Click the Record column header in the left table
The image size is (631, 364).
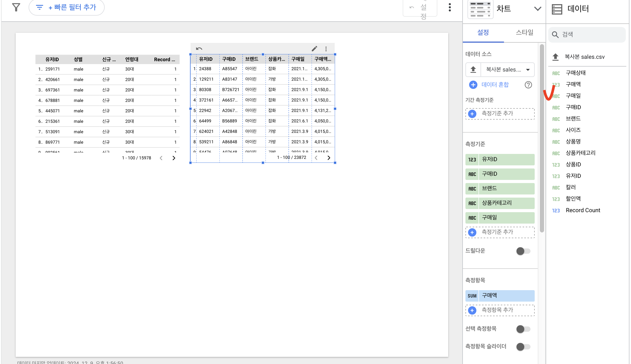165,60
